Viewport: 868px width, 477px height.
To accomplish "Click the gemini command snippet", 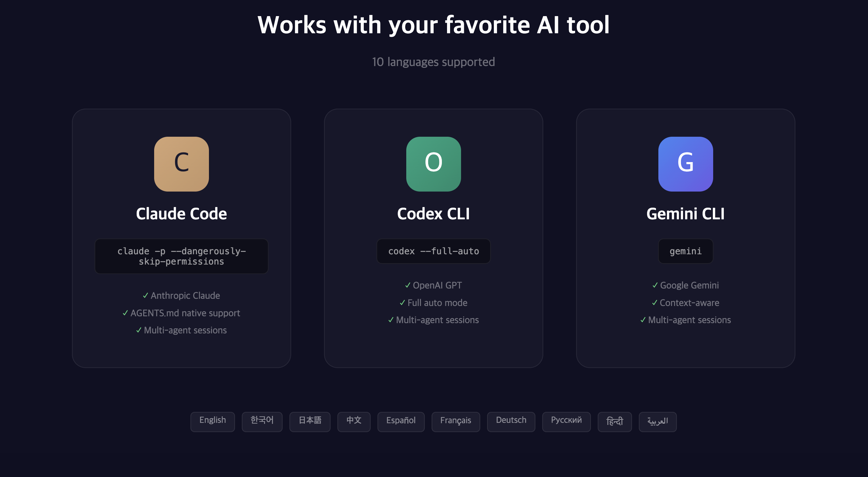I will point(685,251).
